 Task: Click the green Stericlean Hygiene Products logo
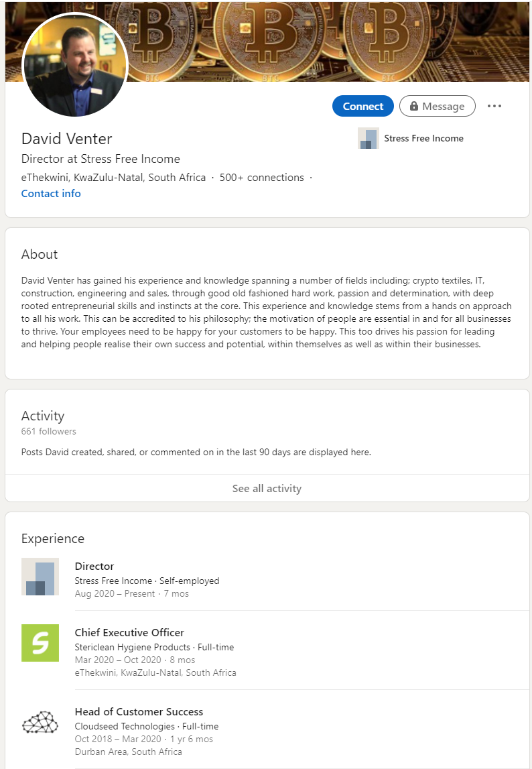point(40,643)
